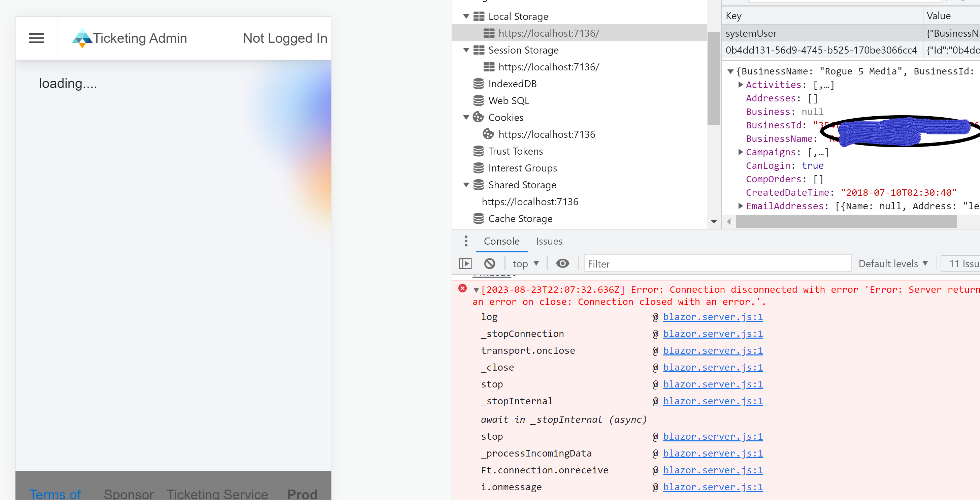Select Web SQL storage
Screen dimensions: 980x500
click(509, 100)
